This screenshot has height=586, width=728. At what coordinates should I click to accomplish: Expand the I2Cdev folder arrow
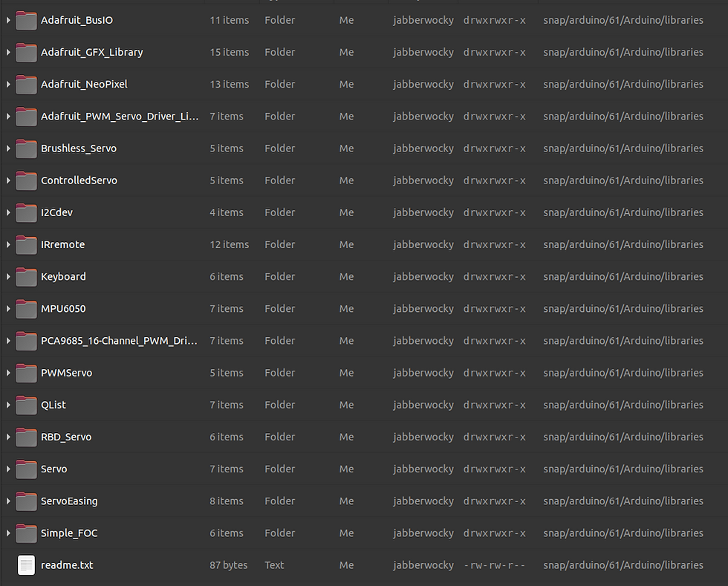click(x=8, y=212)
